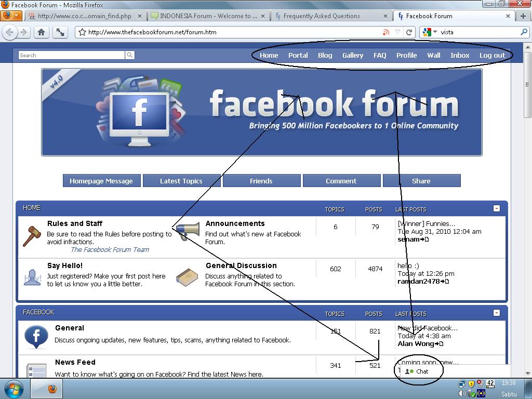
Task: Click the Share button
Action: point(421,181)
